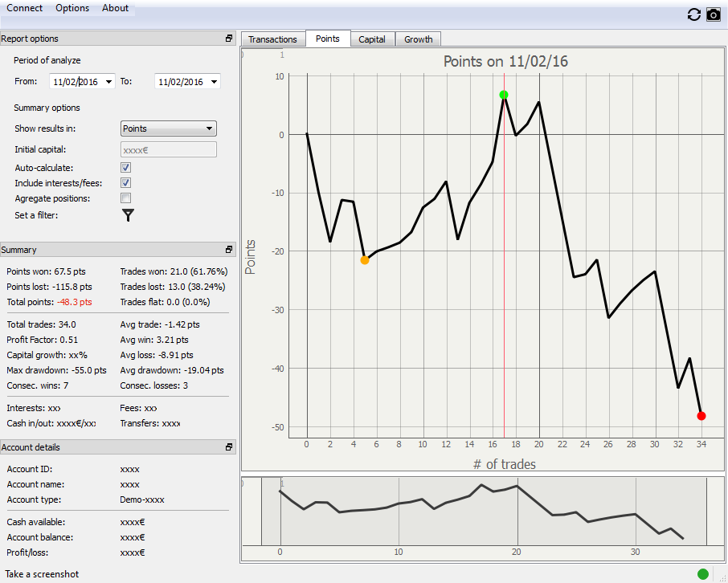The height and width of the screenshot is (583, 728).
Task: Open the Options menu
Action: pyautogui.click(x=72, y=8)
